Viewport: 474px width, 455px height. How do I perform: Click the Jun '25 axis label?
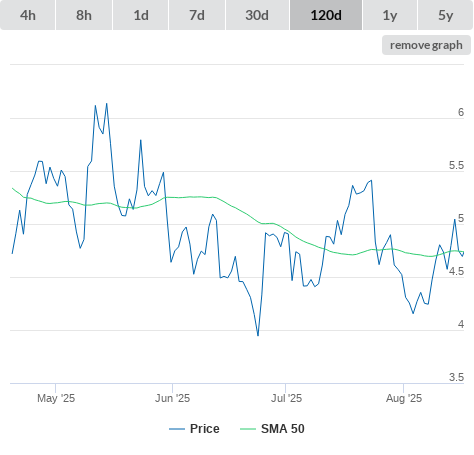[x=172, y=398]
